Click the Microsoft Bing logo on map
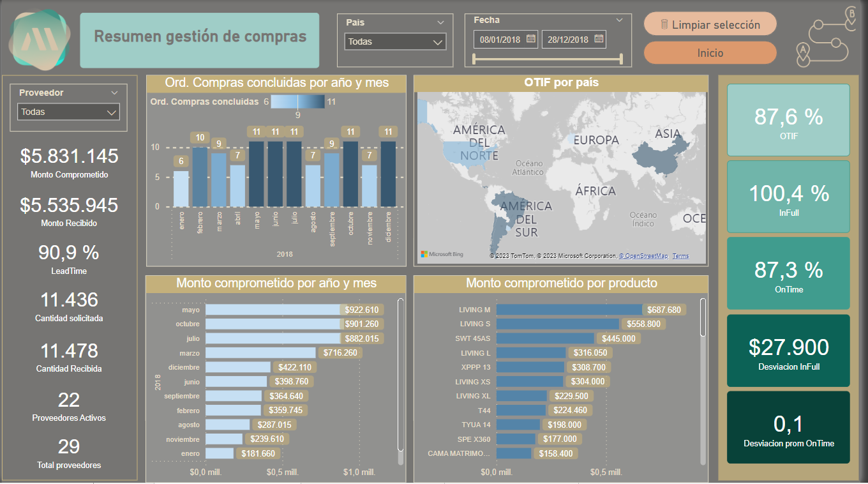Viewport: 868px width, 484px height. point(442,254)
